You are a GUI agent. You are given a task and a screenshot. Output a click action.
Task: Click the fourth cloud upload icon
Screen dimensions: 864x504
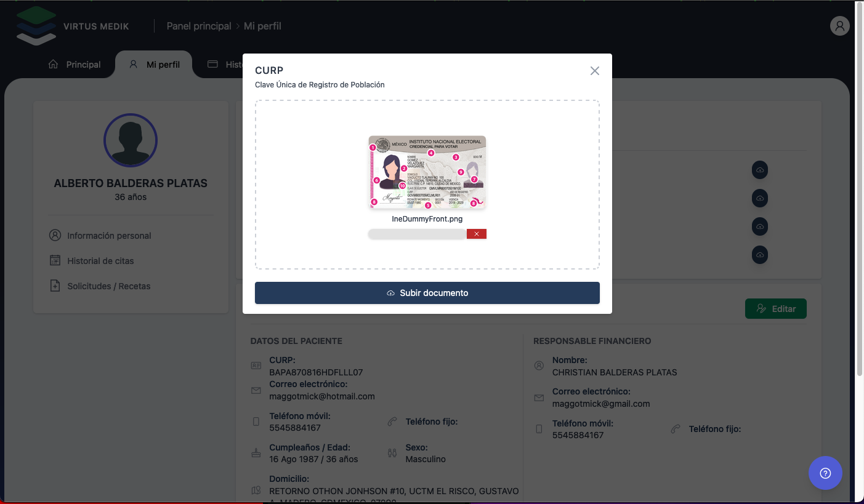[x=760, y=255]
